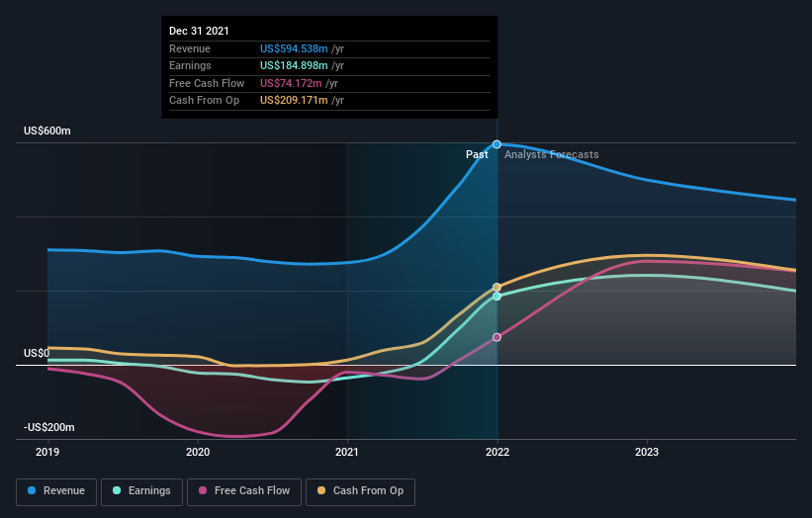Click the blue Revenue data point marker
This screenshot has height=518, width=812.
496,144
